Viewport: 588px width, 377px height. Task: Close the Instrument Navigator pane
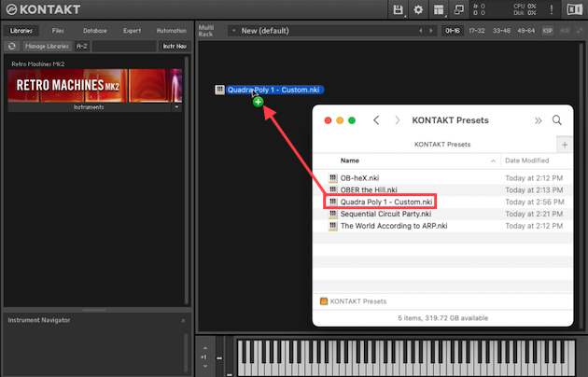pos(183,320)
